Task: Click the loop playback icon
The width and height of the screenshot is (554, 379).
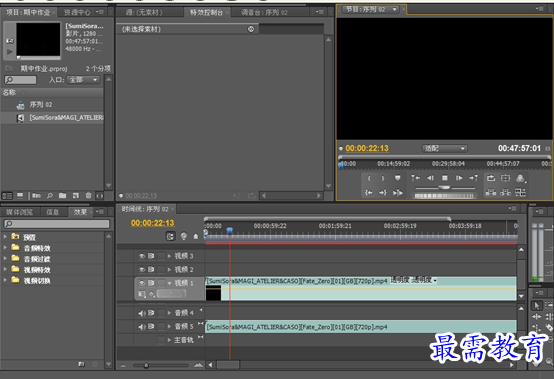Action: [x=491, y=178]
